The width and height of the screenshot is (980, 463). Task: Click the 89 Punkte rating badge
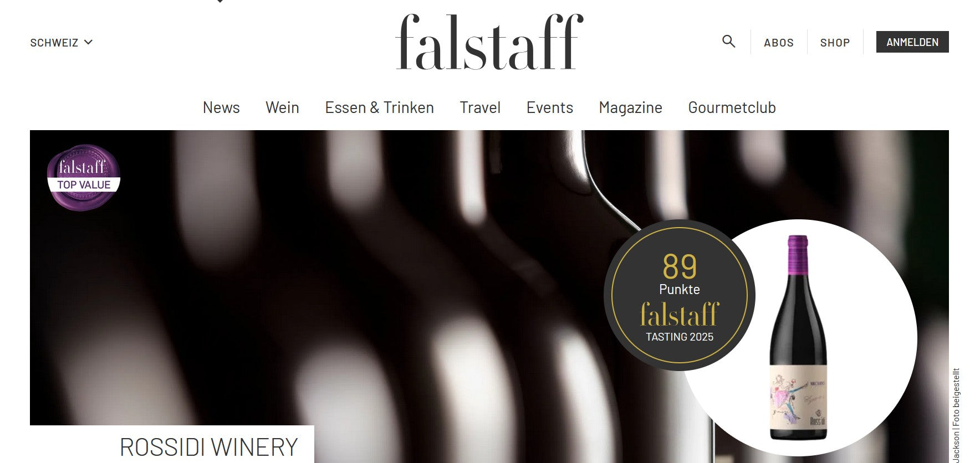click(679, 295)
